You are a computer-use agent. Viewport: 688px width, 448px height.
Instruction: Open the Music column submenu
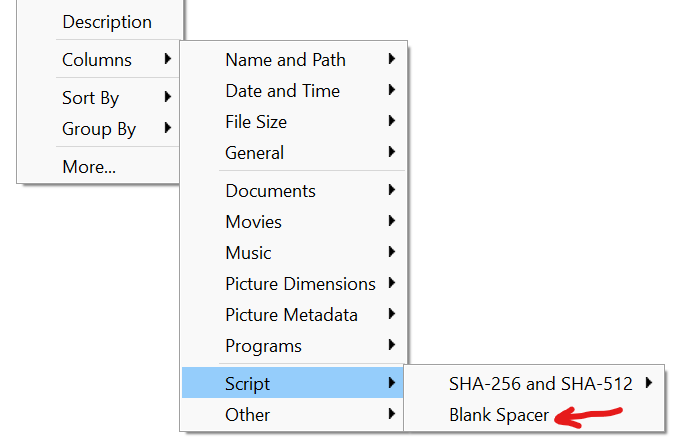coord(294,253)
